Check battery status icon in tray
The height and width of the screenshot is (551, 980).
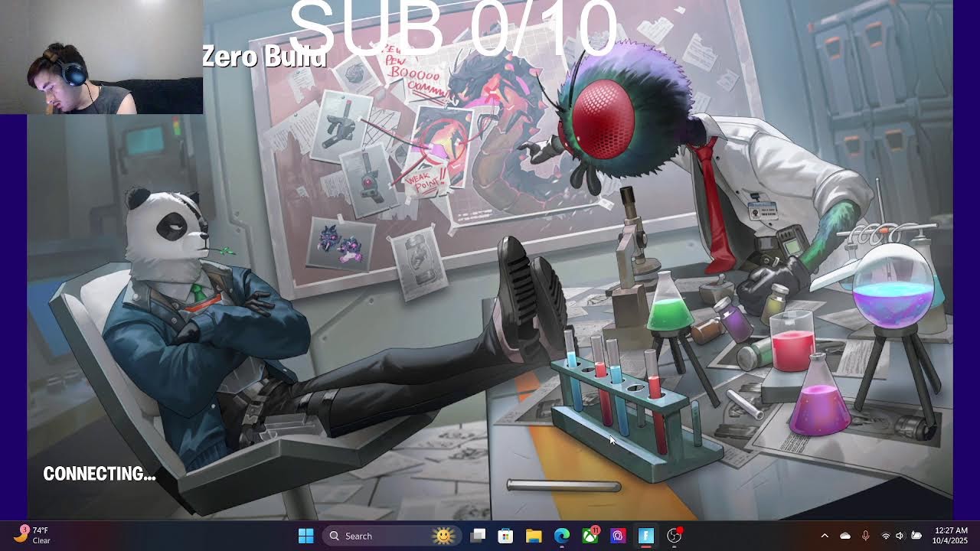(x=916, y=536)
